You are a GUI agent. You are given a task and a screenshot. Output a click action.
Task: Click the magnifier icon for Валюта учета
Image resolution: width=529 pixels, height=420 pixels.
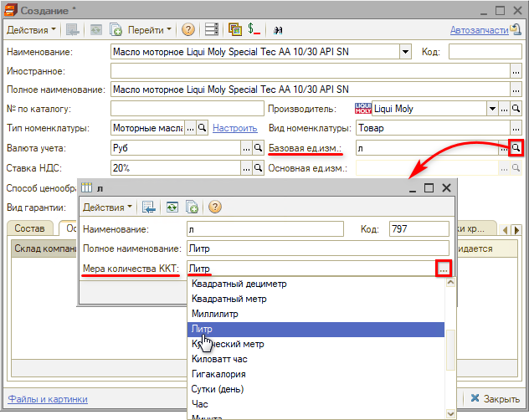258,148
